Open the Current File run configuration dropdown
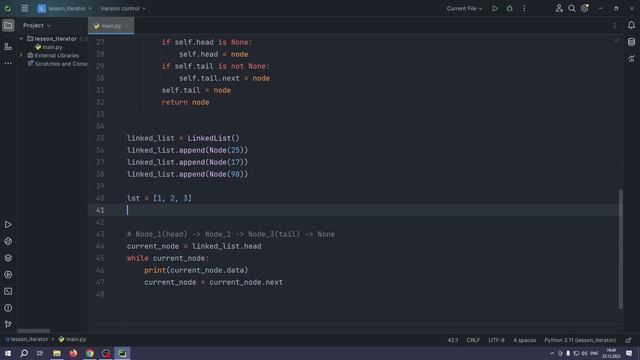 [464, 8]
